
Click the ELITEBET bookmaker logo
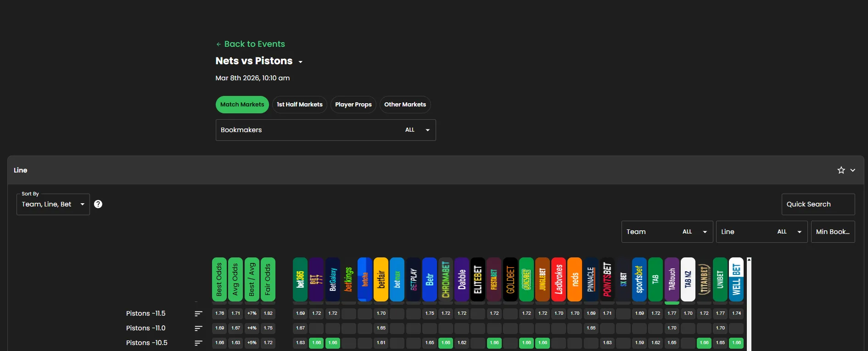[478, 279]
